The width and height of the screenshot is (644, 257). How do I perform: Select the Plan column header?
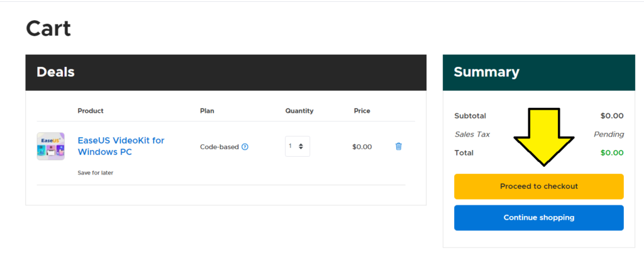pyautogui.click(x=207, y=111)
